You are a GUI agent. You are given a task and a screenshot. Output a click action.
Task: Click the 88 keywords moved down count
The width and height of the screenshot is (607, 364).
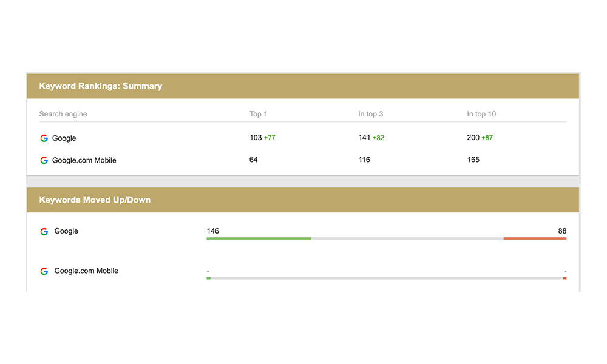[562, 231]
